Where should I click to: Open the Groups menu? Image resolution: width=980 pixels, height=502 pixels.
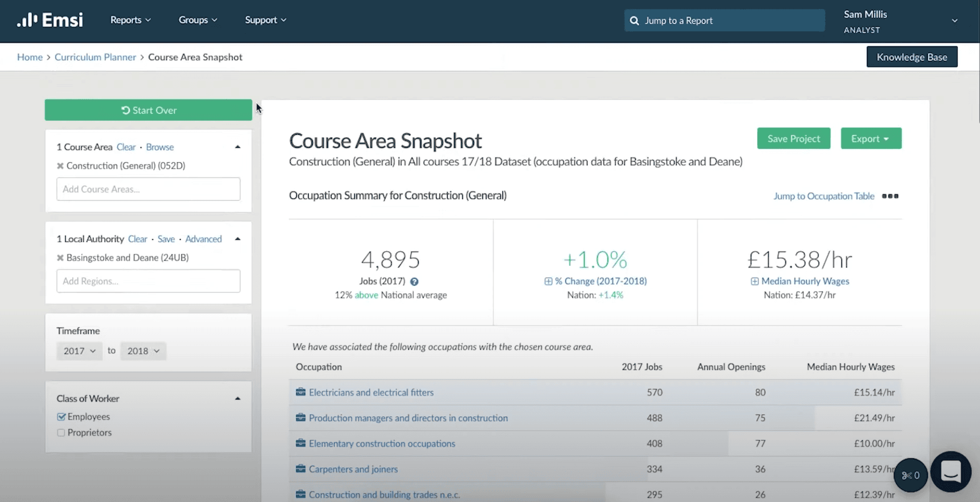198,20
